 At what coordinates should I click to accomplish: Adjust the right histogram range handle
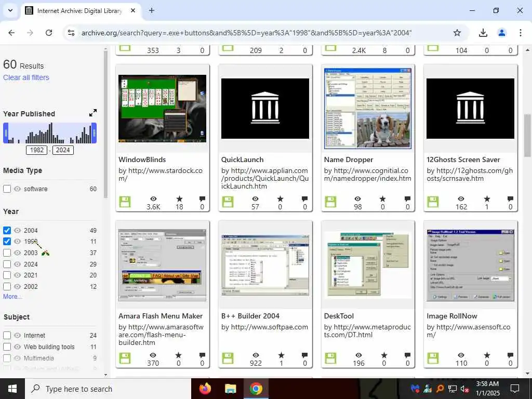95,133
